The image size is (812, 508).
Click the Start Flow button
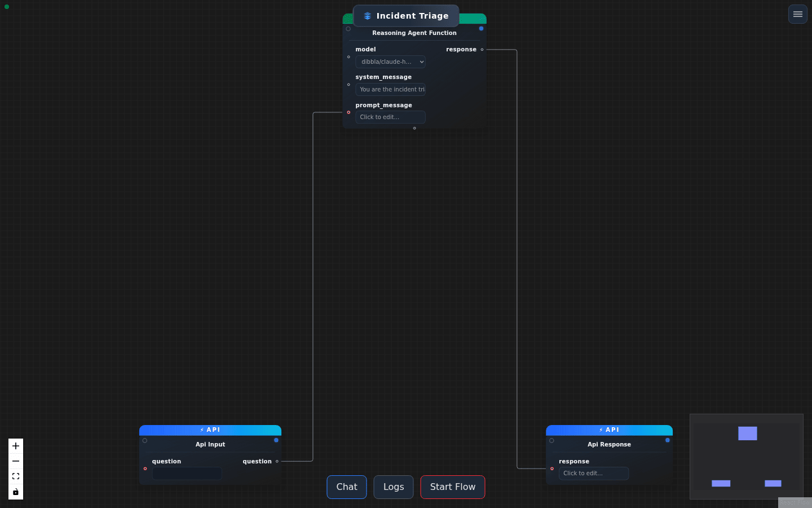pyautogui.click(x=453, y=487)
